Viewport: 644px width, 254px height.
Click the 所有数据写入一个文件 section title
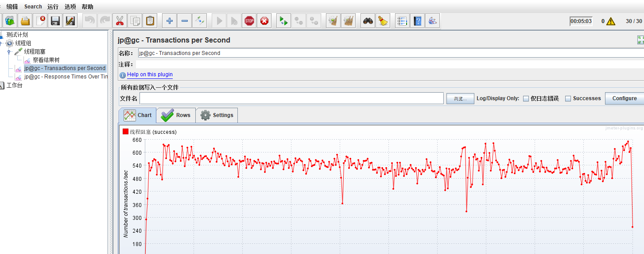point(150,88)
